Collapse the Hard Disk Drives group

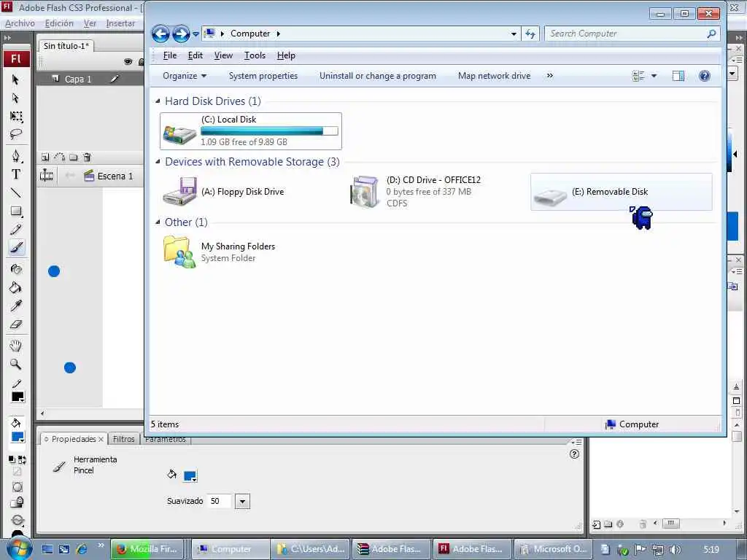click(158, 101)
